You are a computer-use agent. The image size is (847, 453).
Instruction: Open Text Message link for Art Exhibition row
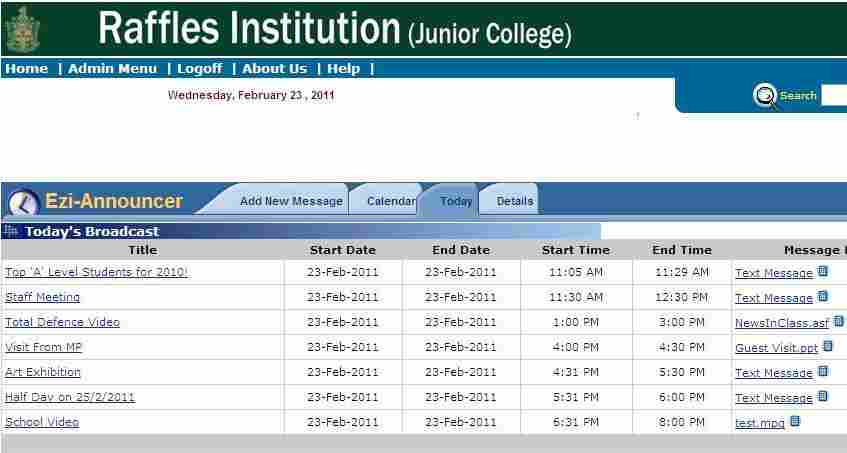point(774,373)
